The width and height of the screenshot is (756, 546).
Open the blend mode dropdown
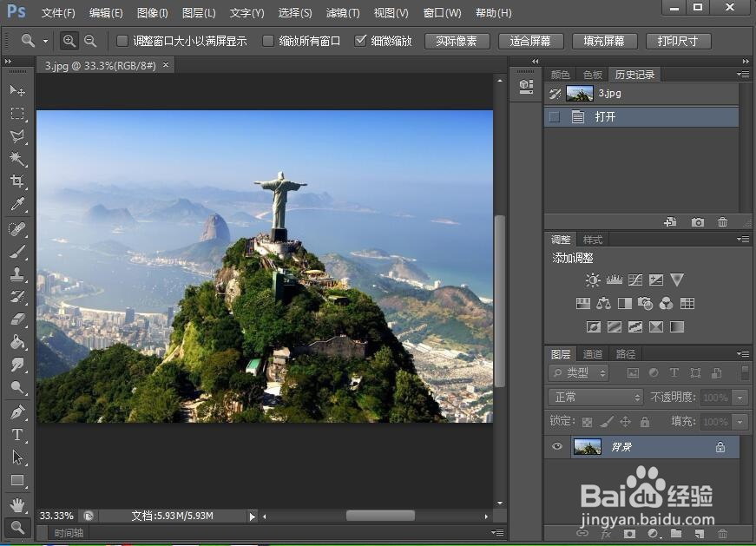(x=596, y=398)
